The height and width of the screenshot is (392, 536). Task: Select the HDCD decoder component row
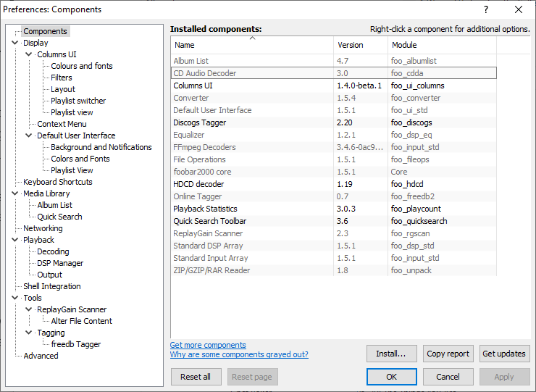[x=334, y=184]
